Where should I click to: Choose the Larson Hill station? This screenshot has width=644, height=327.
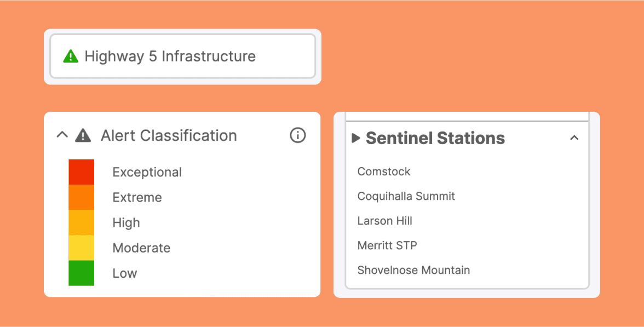[x=384, y=221]
